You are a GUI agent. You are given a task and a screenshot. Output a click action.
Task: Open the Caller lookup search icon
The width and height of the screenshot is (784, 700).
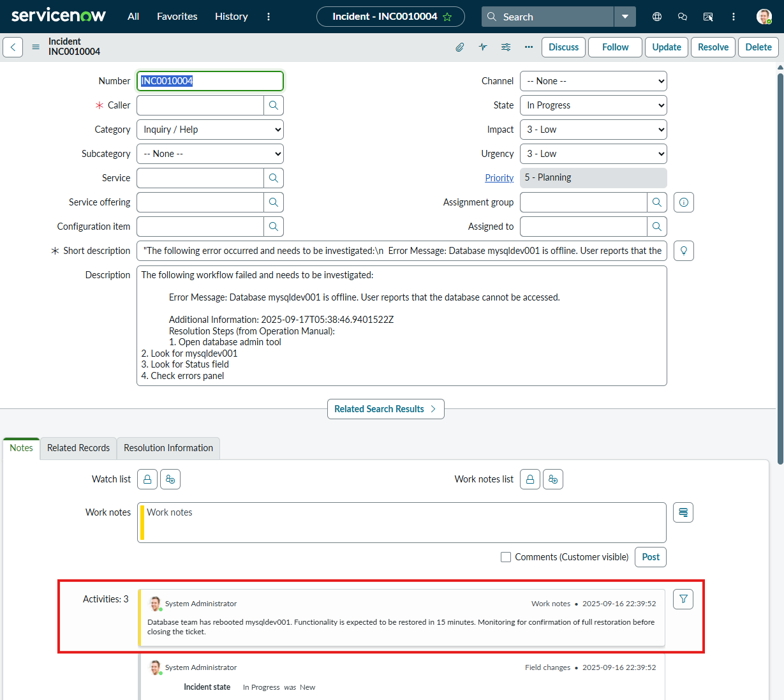coord(274,105)
